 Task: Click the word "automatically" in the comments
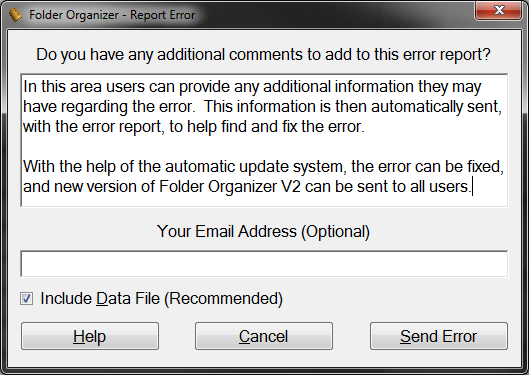(417, 107)
